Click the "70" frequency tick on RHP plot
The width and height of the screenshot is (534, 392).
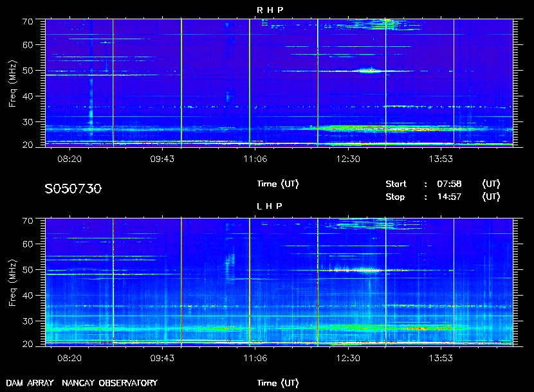click(x=28, y=21)
